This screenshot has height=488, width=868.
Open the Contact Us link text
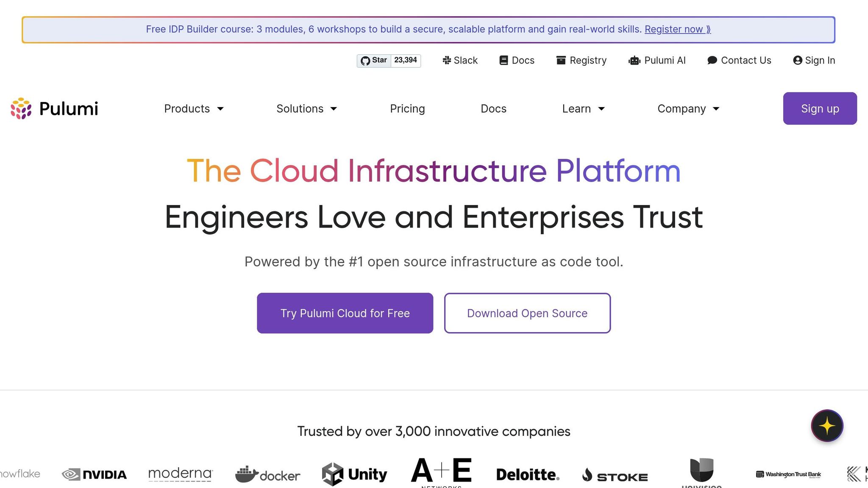pyautogui.click(x=746, y=61)
